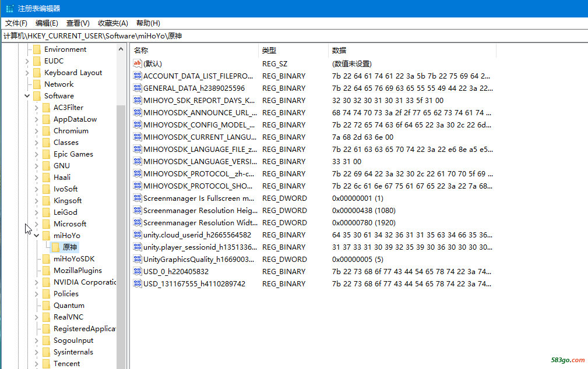This screenshot has width=588, height=369.
Task: Click the string icon of the (默认) value
Action: (x=138, y=63)
